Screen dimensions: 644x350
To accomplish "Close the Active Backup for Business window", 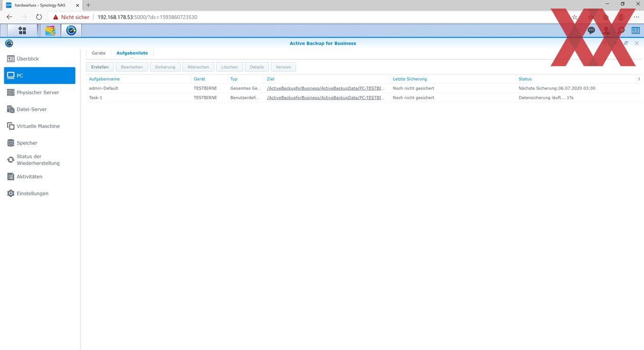I will coord(637,43).
